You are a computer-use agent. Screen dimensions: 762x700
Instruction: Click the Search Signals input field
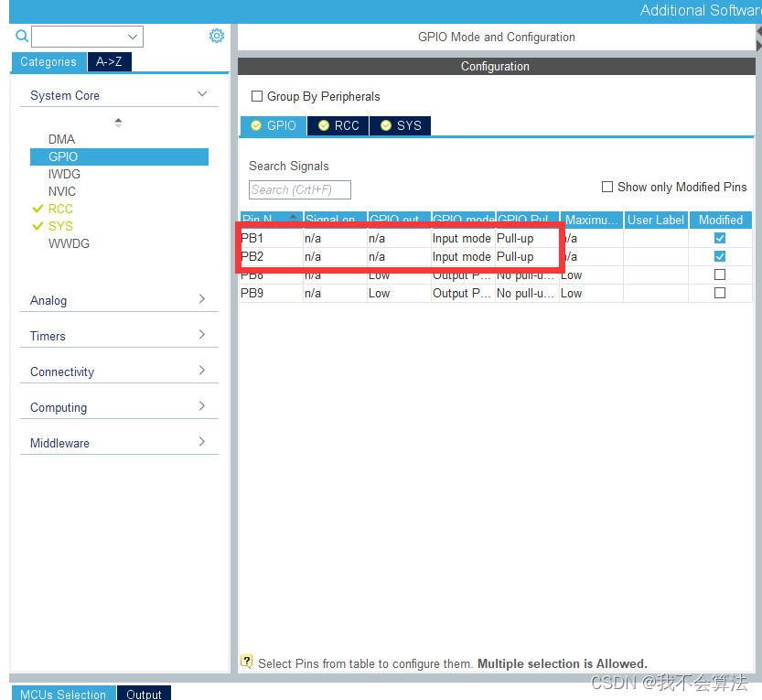click(300, 189)
